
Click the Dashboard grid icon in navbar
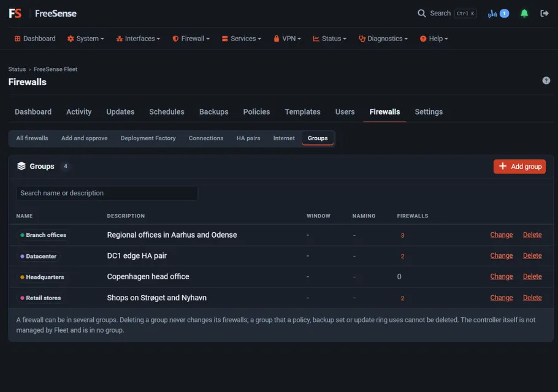point(17,39)
